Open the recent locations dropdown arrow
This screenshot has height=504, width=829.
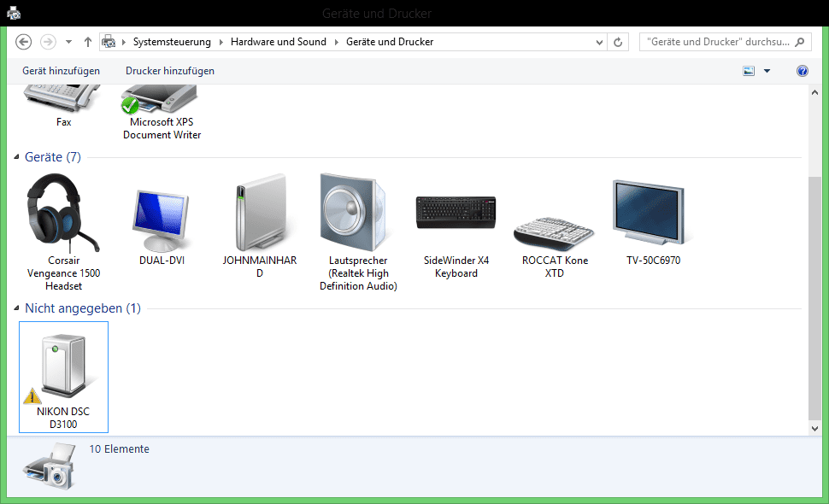tap(68, 42)
